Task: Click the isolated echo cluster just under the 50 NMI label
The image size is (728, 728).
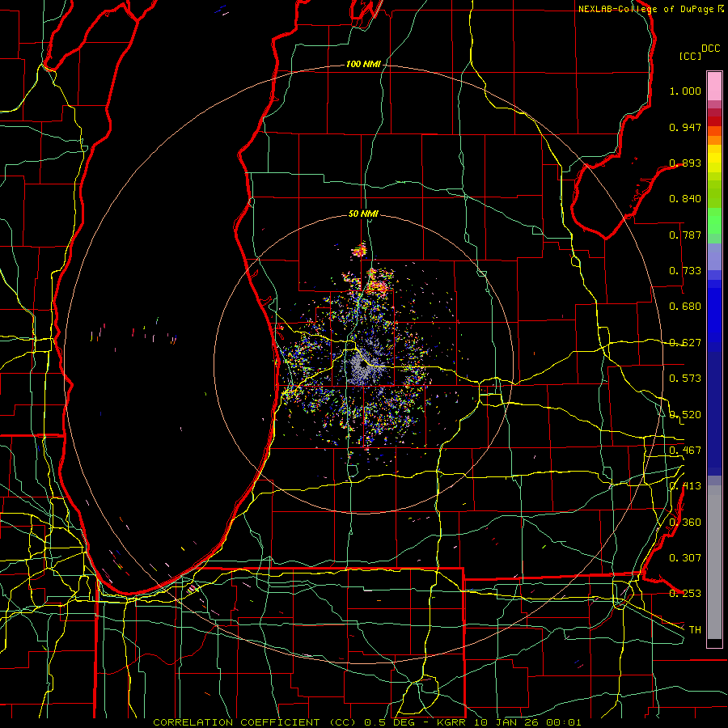Action: click(x=359, y=250)
